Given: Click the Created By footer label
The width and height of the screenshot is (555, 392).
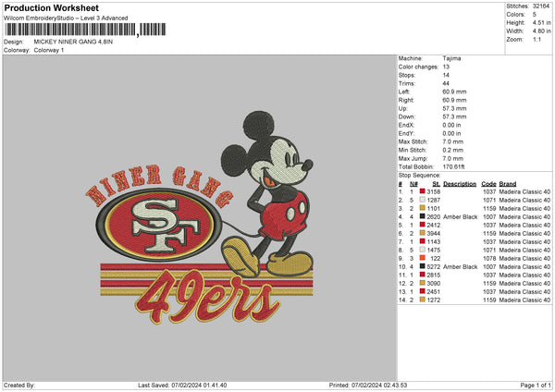Looking at the screenshot, I should 19,385.
